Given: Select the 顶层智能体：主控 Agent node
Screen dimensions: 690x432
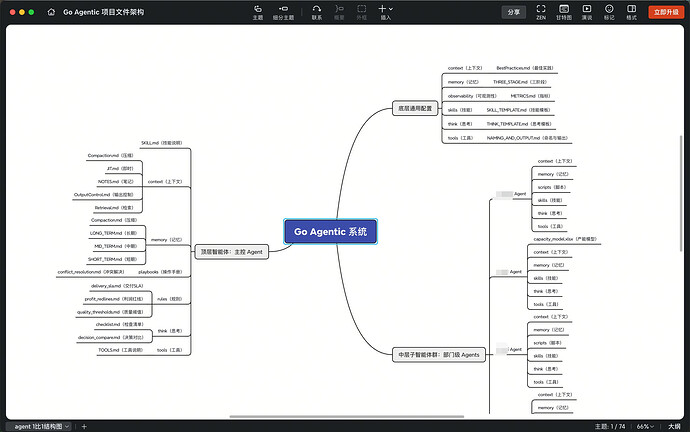Looking at the screenshot, I should [231, 252].
